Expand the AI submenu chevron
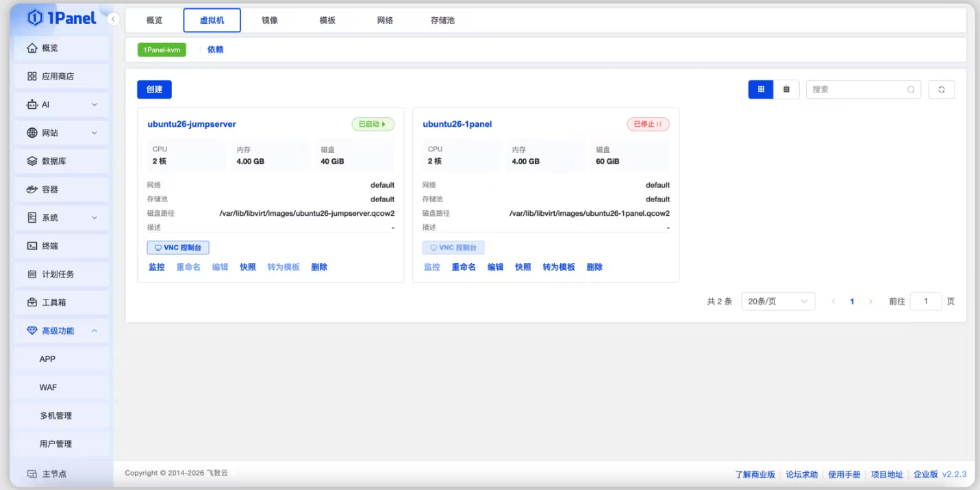This screenshot has width=980, height=490. (95, 105)
